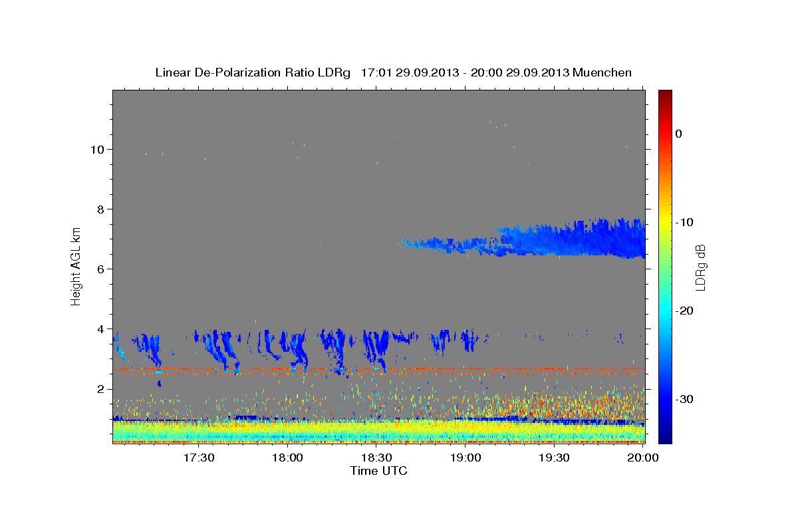This screenshot has width=798, height=532.
Task: Click the colorbar label '0'
Action: point(678,134)
